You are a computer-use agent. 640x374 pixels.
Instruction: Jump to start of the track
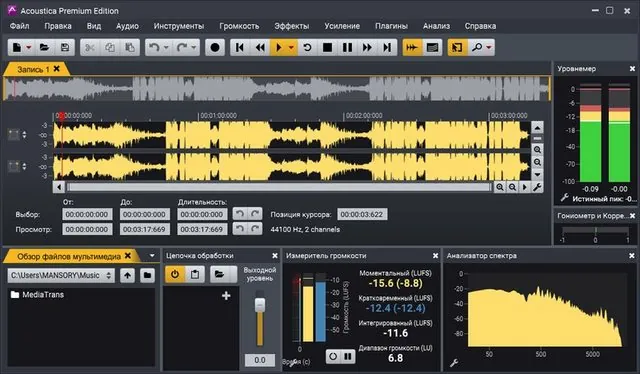click(240, 47)
